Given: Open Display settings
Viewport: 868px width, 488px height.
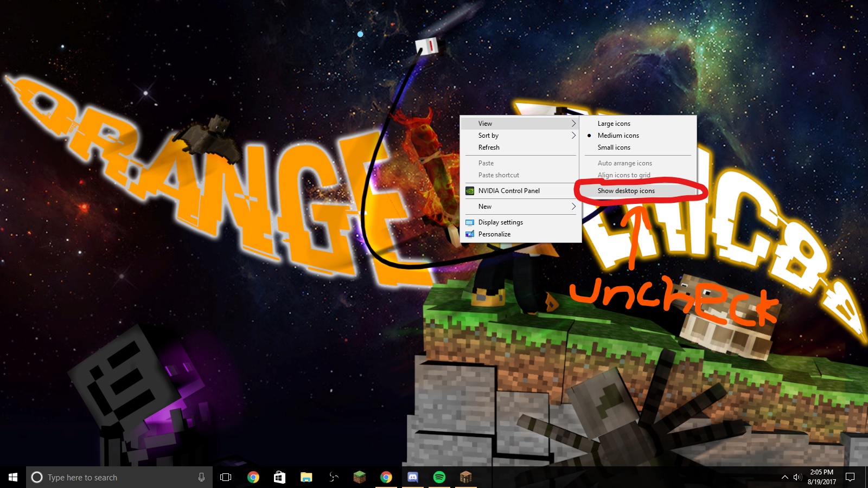Looking at the screenshot, I should click(x=520, y=222).
